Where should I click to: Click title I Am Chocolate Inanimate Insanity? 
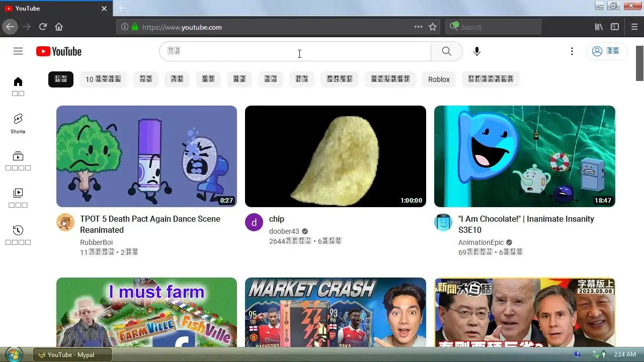tap(526, 224)
